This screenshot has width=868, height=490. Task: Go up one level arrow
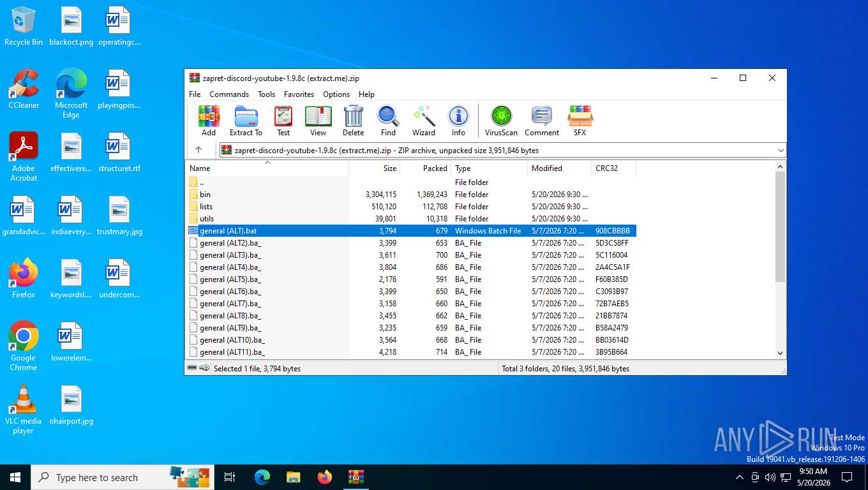[x=198, y=150]
